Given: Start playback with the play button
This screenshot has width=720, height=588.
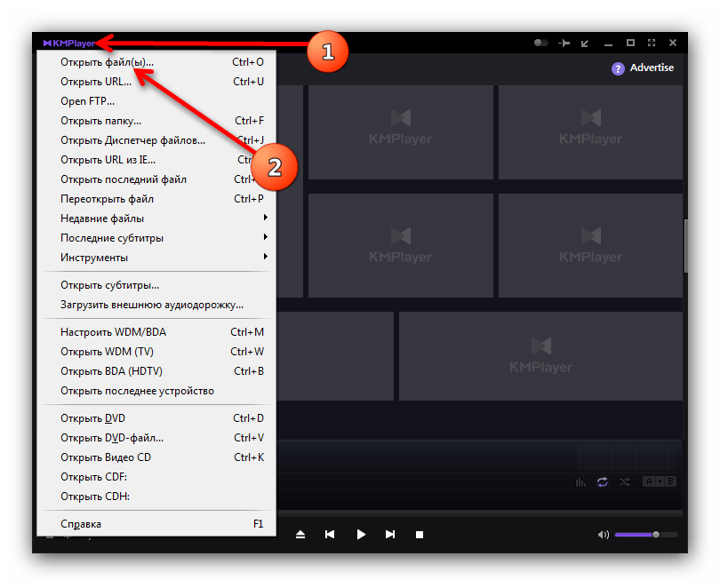Looking at the screenshot, I should (x=361, y=535).
